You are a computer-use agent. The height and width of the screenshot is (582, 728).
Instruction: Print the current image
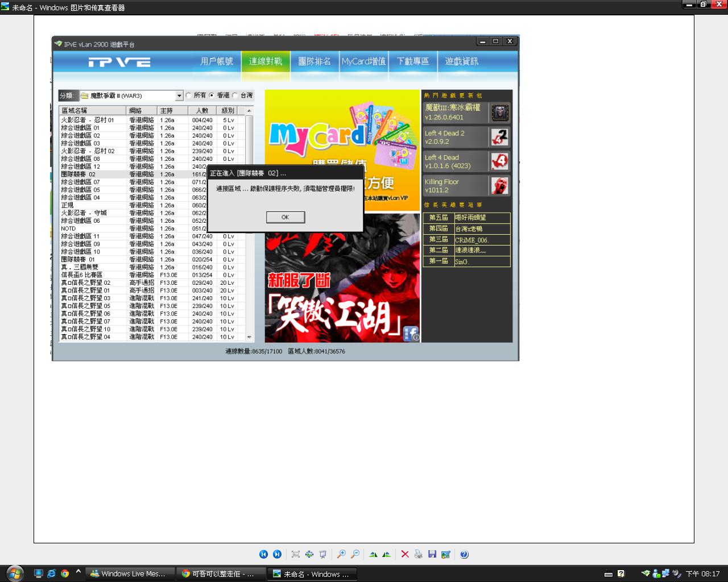coord(419,554)
